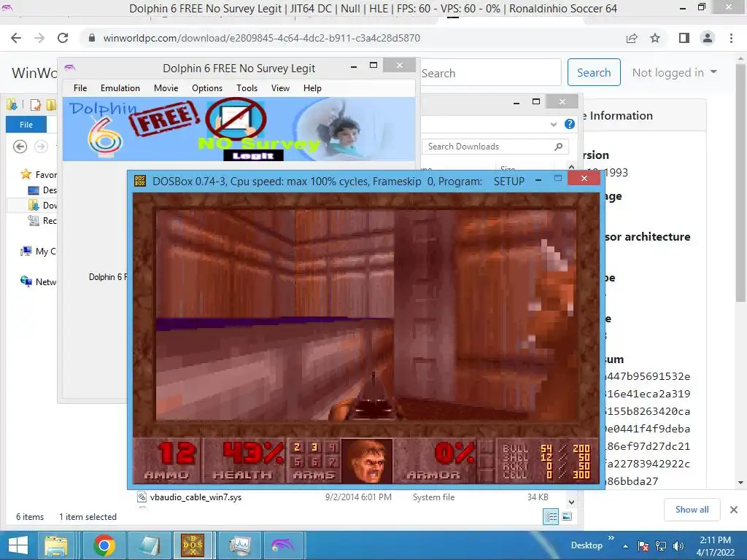Click the browser Back arrow

(16, 38)
